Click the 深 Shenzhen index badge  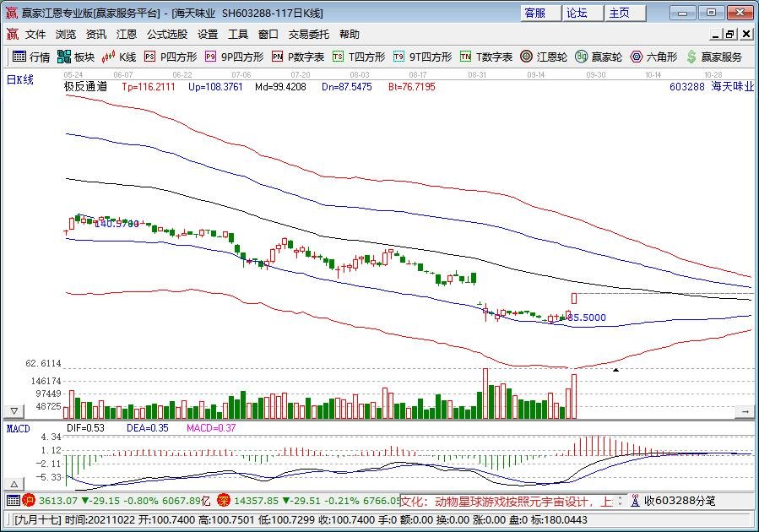click(x=223, y=500)
